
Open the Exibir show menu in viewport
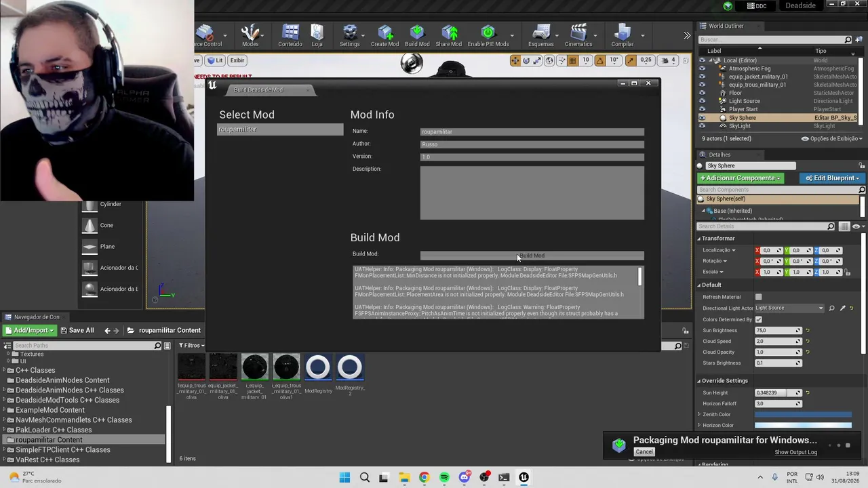[x=237, y=60]
